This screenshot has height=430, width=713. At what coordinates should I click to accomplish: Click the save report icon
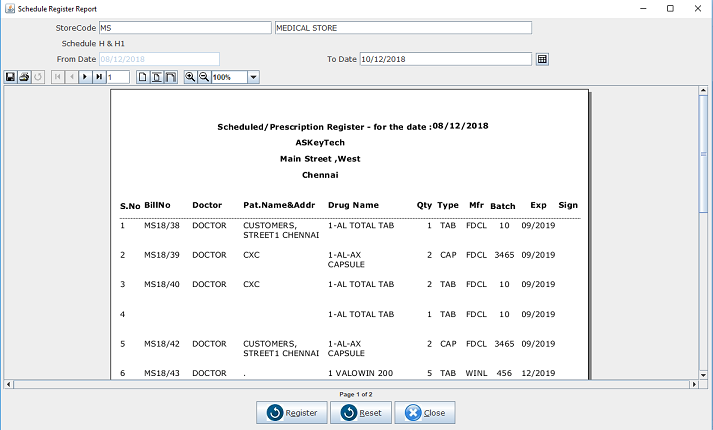pos(10,77)
